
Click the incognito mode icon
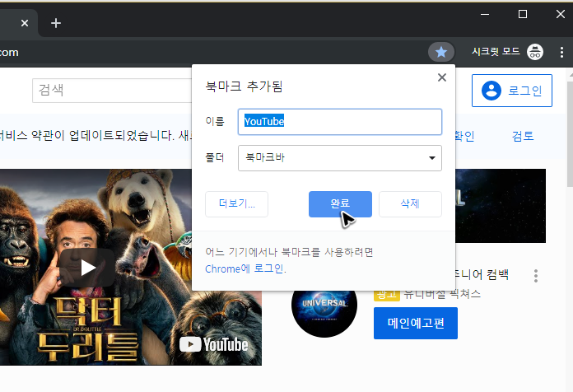535,52
